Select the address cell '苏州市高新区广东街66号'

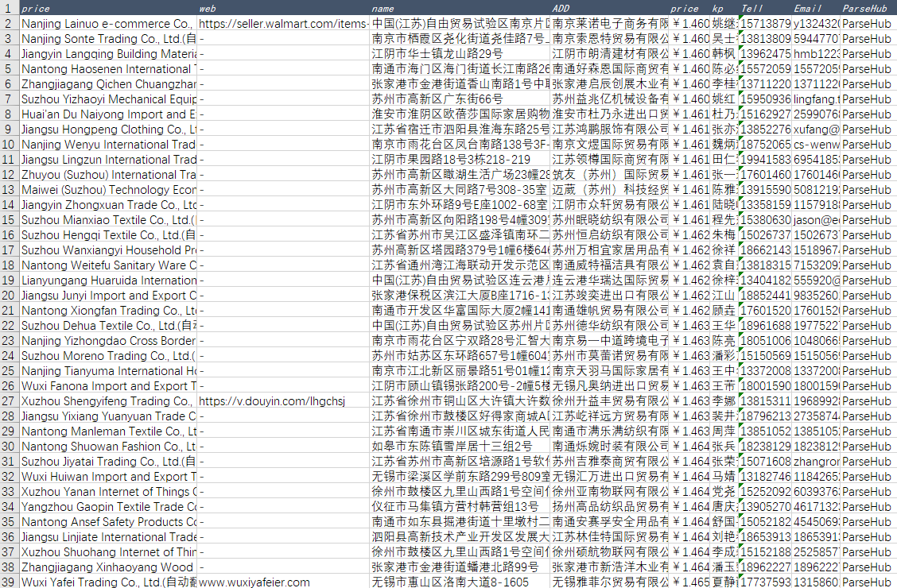pyautogui.click(x=460, y=99)
